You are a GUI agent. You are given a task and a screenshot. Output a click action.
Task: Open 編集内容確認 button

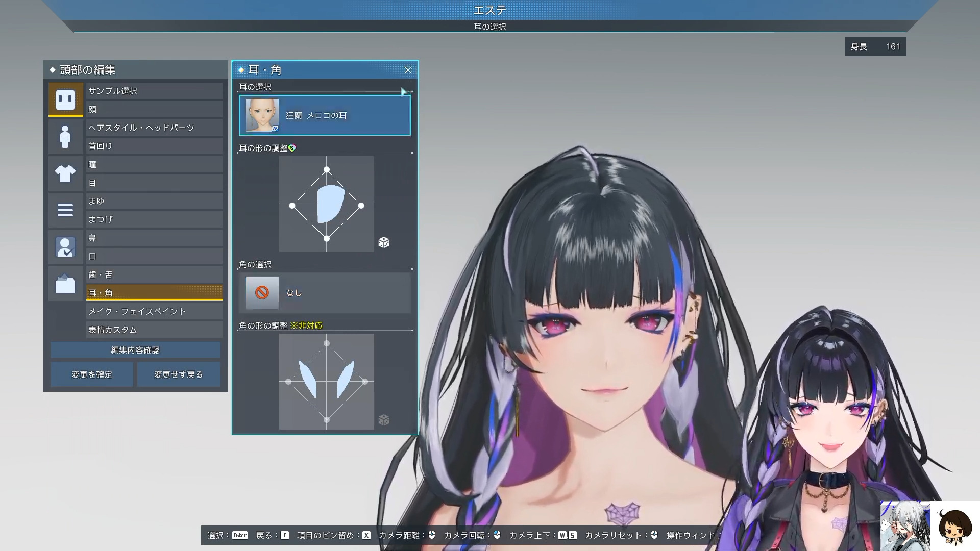tap(135, 350)
